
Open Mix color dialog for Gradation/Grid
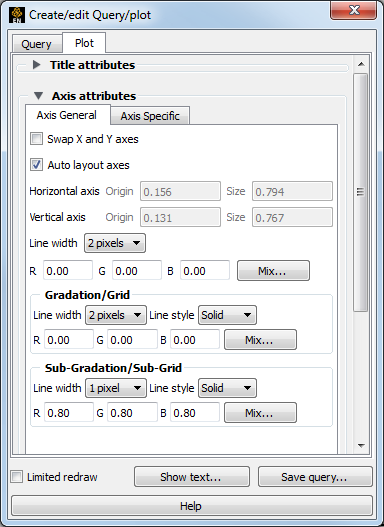(x=260, y=340)
